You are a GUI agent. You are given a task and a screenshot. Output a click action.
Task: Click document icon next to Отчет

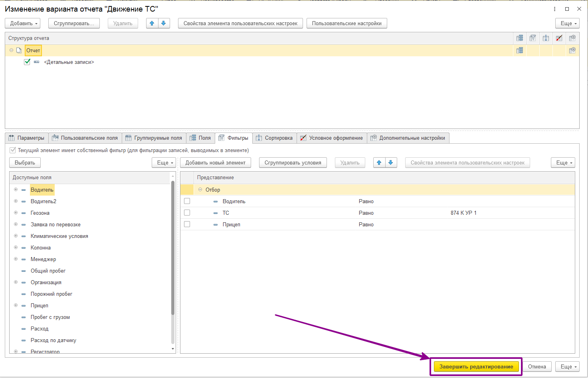[x=19, y=50]
